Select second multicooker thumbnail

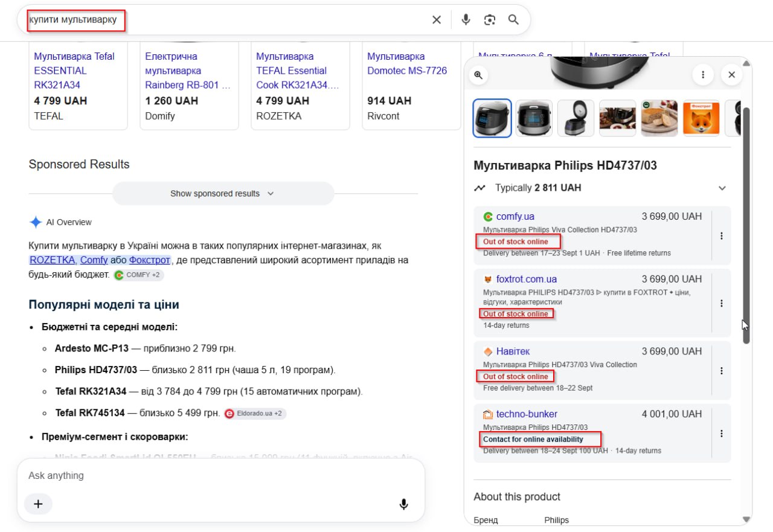534,118
